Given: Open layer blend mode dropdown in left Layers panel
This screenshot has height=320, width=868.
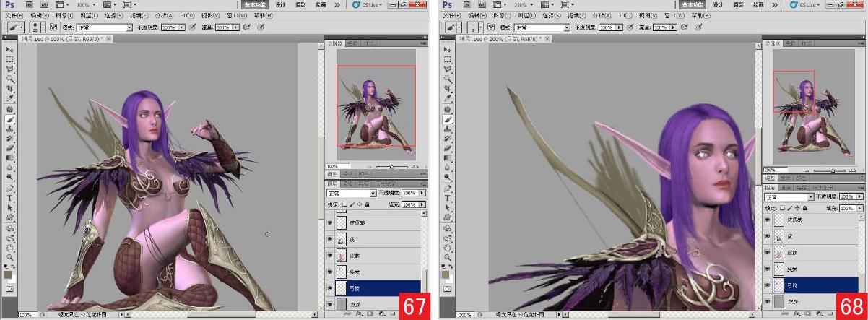Looking at the screenshot, I should [x=352, y=194].
